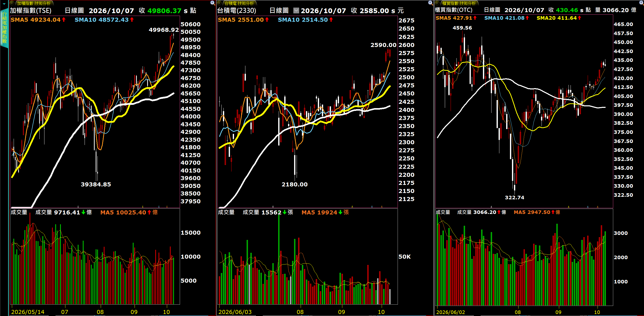Click MA5 10025.40 volume average in TSE panel
This screenshot has width=644, height=316.
(x=129, y=212)
